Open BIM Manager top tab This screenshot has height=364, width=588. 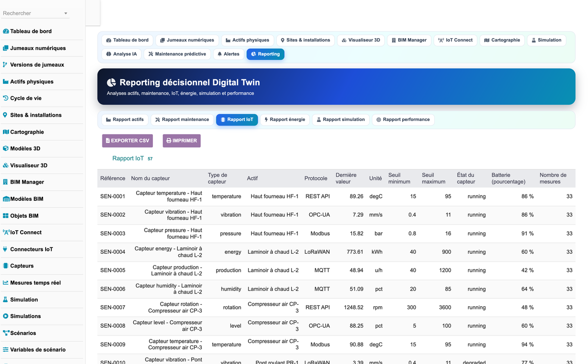pyautogui.click(x=409, y=40)
